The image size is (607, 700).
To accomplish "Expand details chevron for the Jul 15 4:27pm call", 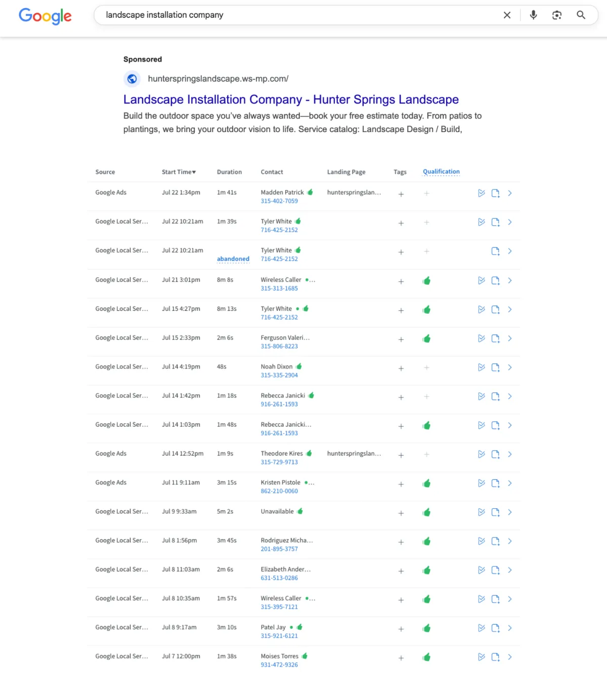I will coord(510,309).
